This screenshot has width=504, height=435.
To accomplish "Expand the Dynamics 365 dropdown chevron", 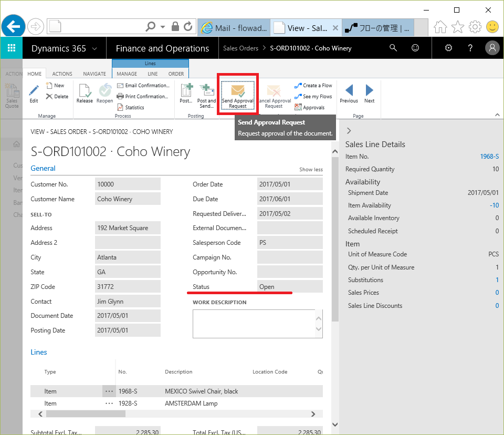I will pos(94,49).
